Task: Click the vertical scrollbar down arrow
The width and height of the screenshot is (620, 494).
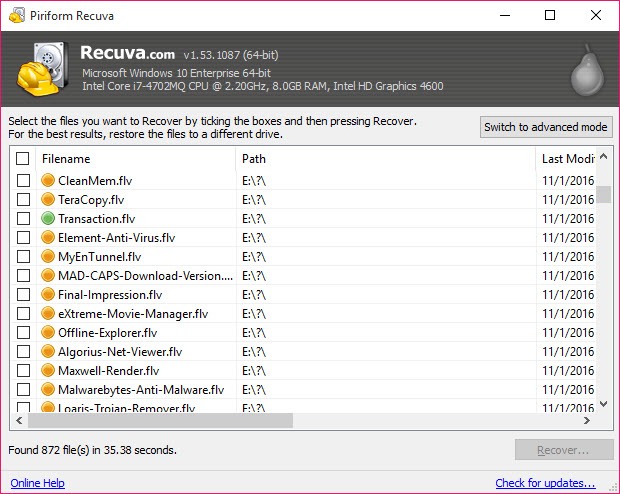Action: (604, 405)
